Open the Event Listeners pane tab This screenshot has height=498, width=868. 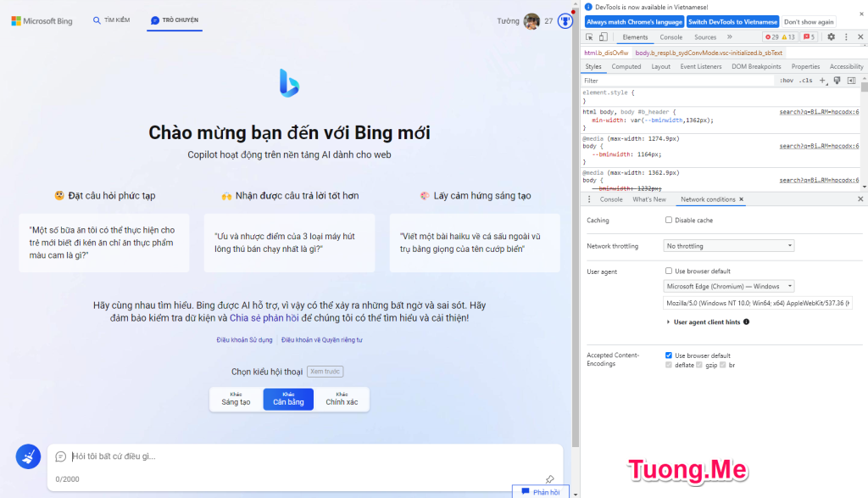(x=701, y=66)
